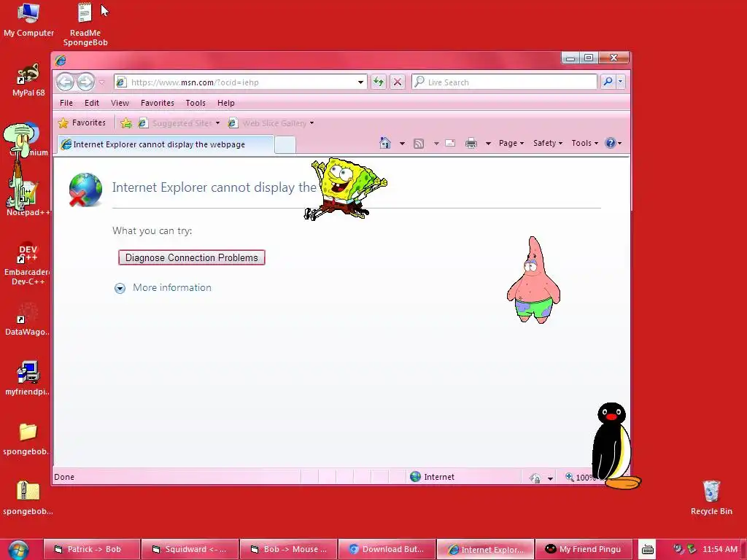This screenshot has height=560, width=747.
Task: Click the myfriendpi desktop icon
Action: point(28,378)
